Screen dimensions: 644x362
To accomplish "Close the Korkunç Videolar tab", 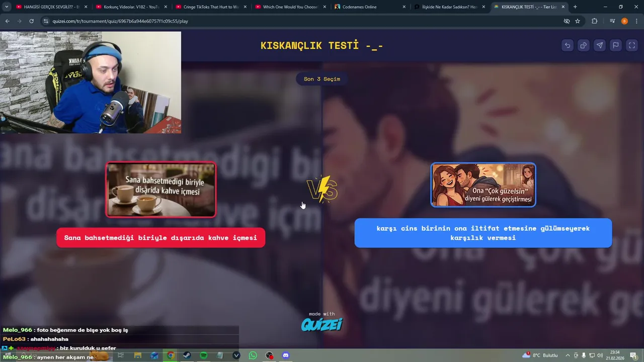I will pyautogui.click(x=166, y=7).
